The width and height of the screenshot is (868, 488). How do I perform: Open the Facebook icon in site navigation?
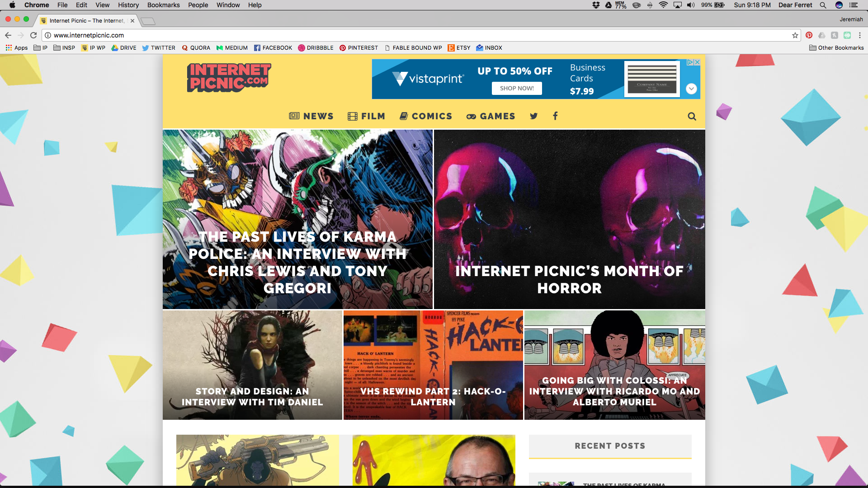point(555,116)
